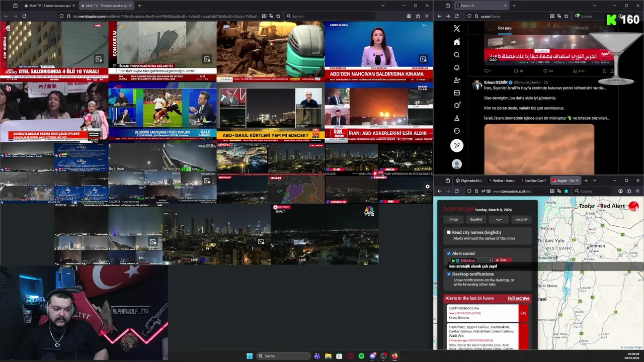Switch language to Hebrew

tap(453, 219)
